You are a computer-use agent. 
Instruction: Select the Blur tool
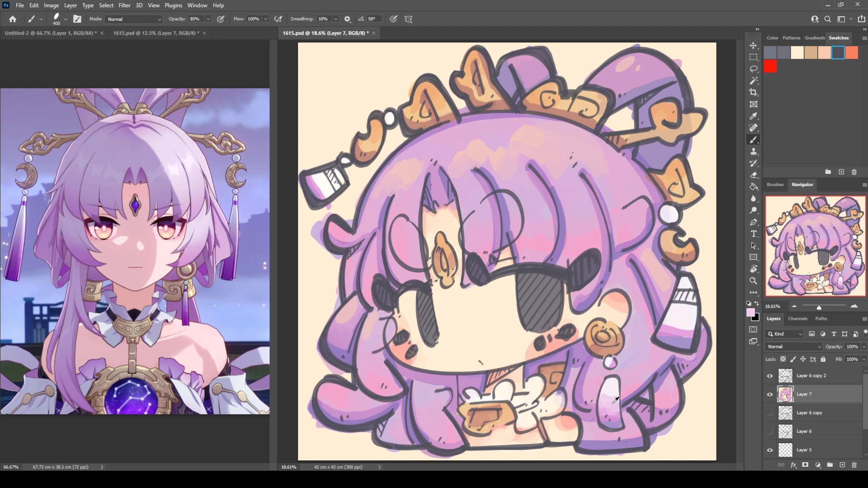point(754,198)
